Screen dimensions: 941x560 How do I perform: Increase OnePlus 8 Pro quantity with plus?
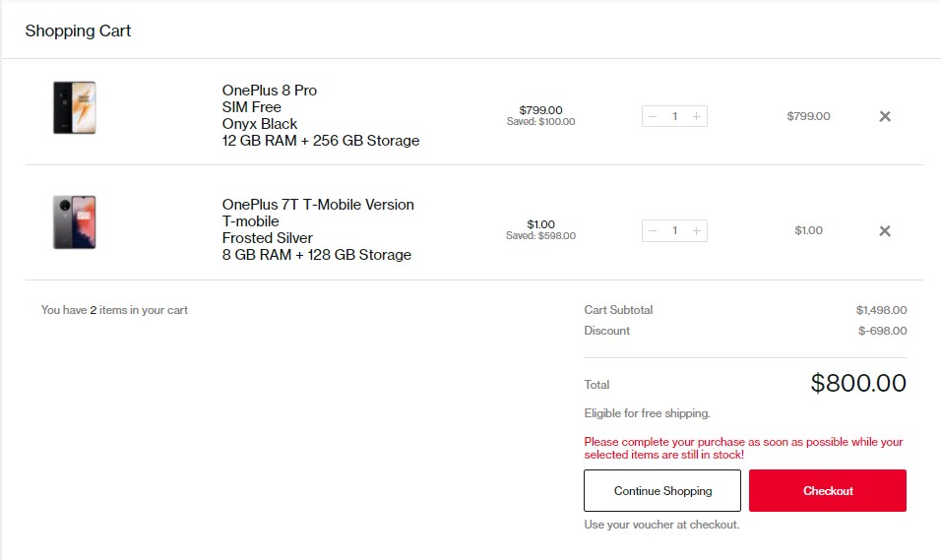coord(697,116)
